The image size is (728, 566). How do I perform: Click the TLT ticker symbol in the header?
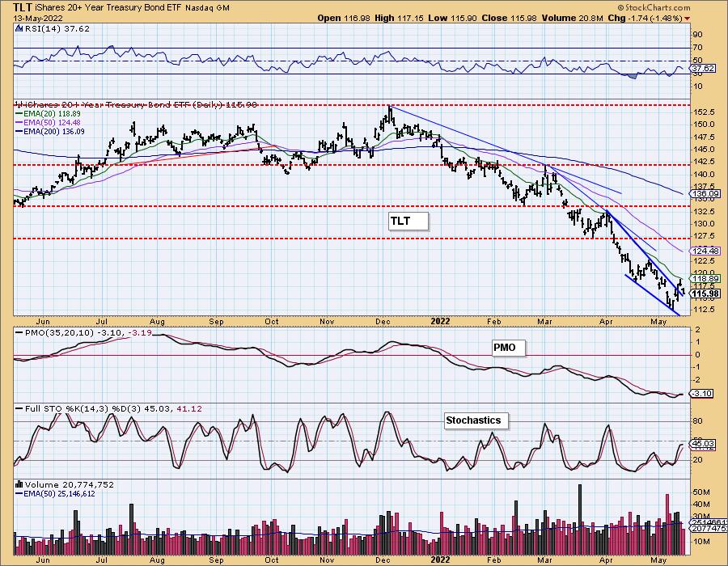23,7
